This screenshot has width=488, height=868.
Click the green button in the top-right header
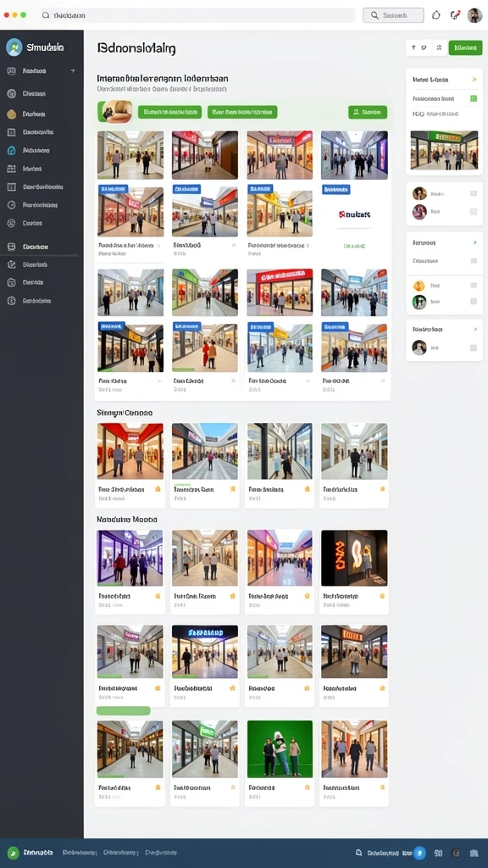(465, 47)
